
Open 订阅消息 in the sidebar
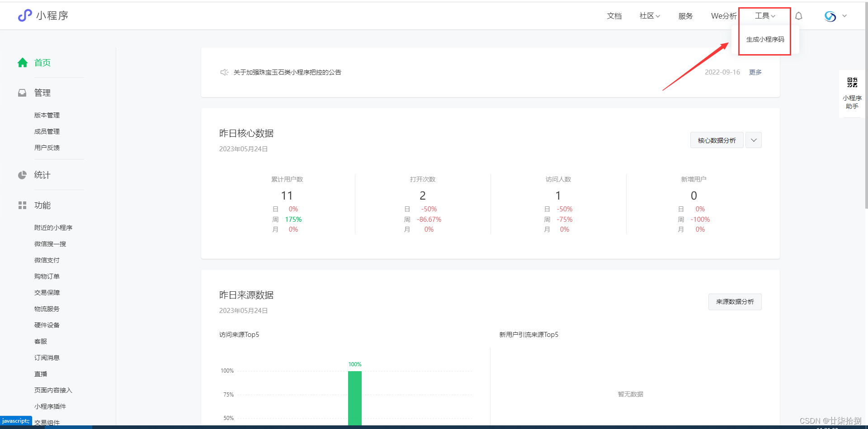47,358
